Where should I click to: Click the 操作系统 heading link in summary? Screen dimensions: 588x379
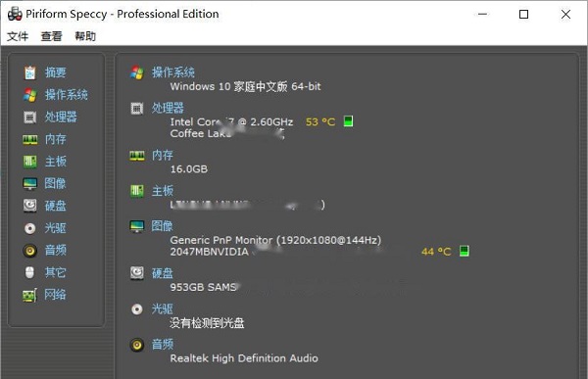(x=173, y=72)
